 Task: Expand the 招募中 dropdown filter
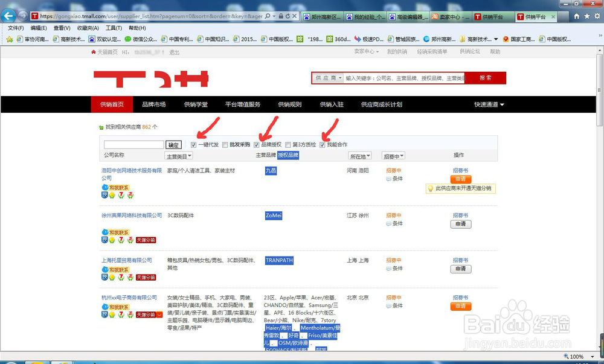pyautogui.click(x=393, y=156)
